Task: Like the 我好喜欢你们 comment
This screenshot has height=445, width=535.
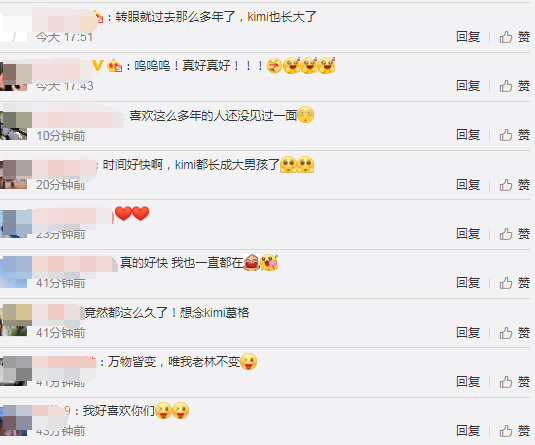Action: pos(515,431)
